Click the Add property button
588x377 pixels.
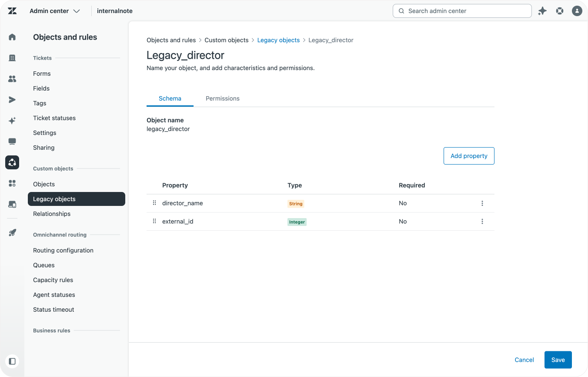click(x=469, y=156)
